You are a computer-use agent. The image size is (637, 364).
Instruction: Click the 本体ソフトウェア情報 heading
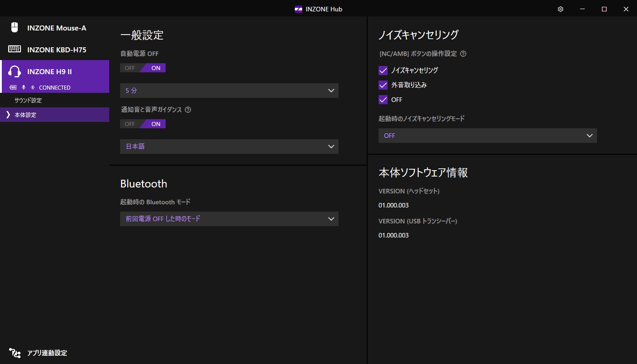[423, 172]
